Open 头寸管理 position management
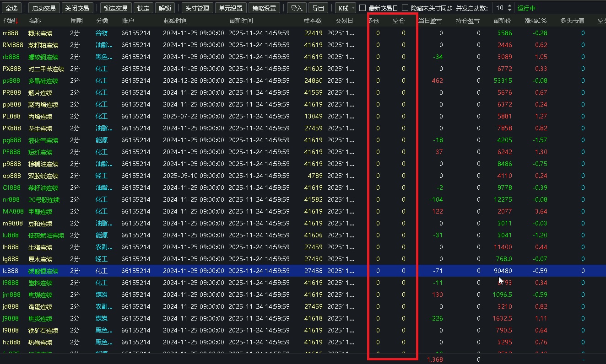The height and width of the screenshot is (364, 606). tap(197, 8)
